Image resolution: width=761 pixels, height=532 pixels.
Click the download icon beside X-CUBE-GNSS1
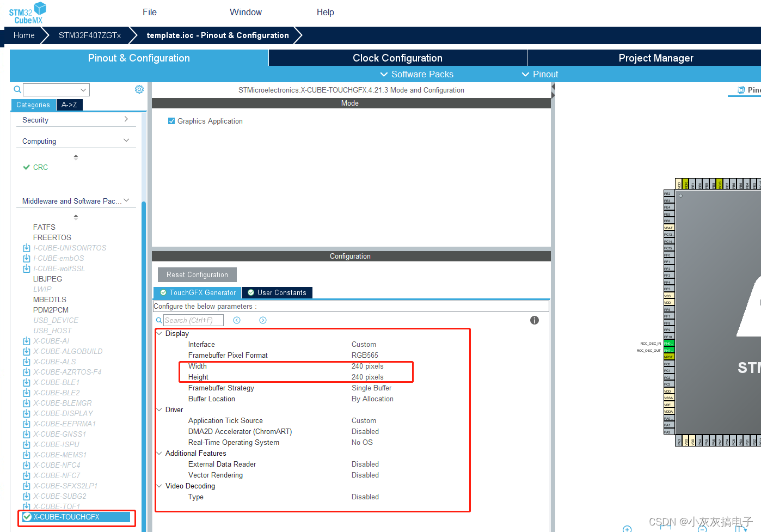tap(26, 434)
